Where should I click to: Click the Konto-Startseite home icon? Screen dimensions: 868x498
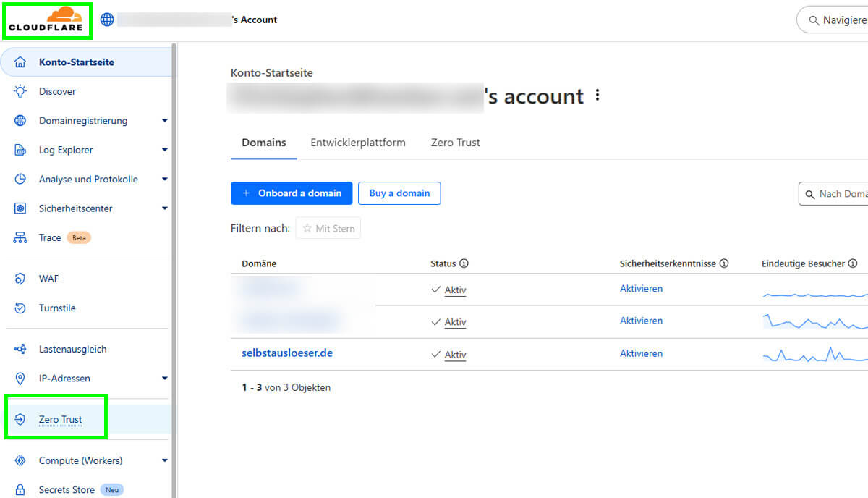(20, 62)
